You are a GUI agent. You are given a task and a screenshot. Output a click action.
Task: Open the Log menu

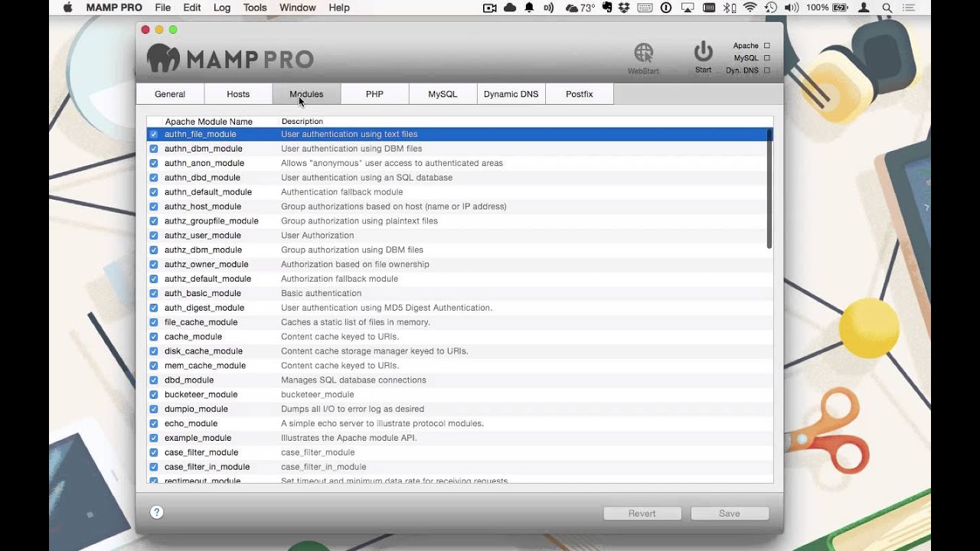(x=222, y=8)
